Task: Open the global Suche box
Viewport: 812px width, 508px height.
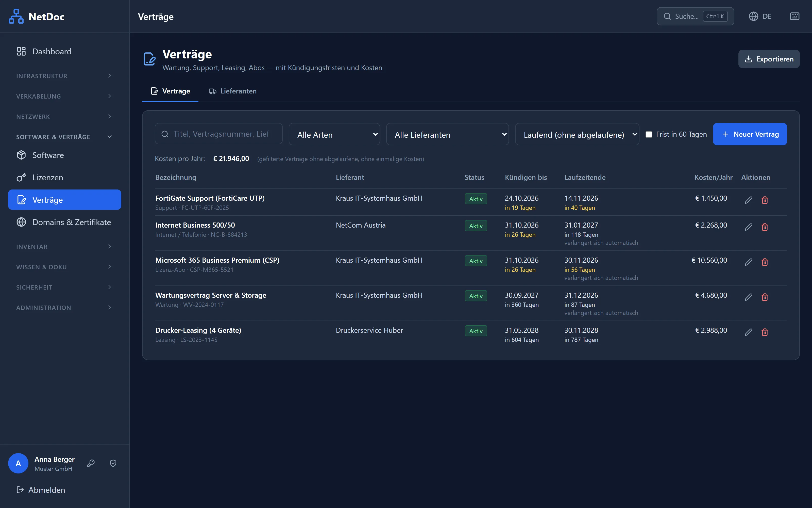Action: point(695,16)
